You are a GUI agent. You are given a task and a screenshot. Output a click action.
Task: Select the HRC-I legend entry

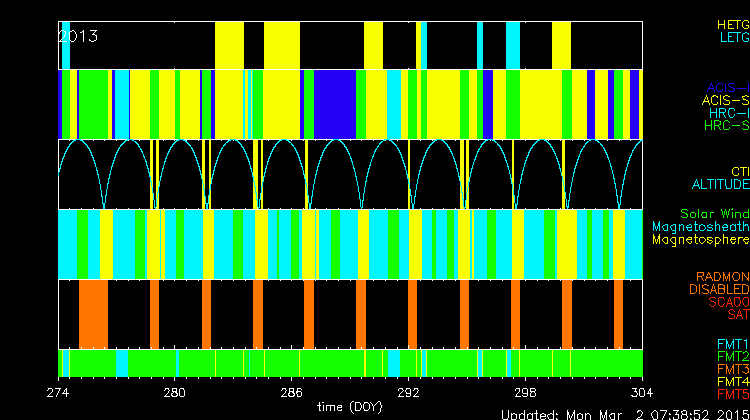coord(728,113)
